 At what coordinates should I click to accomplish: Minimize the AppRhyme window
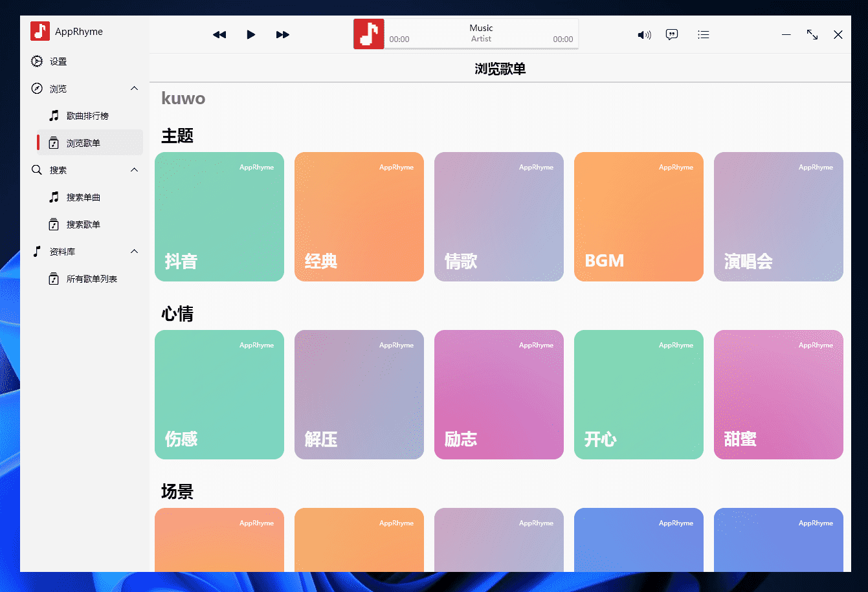[x=786, y=35]
